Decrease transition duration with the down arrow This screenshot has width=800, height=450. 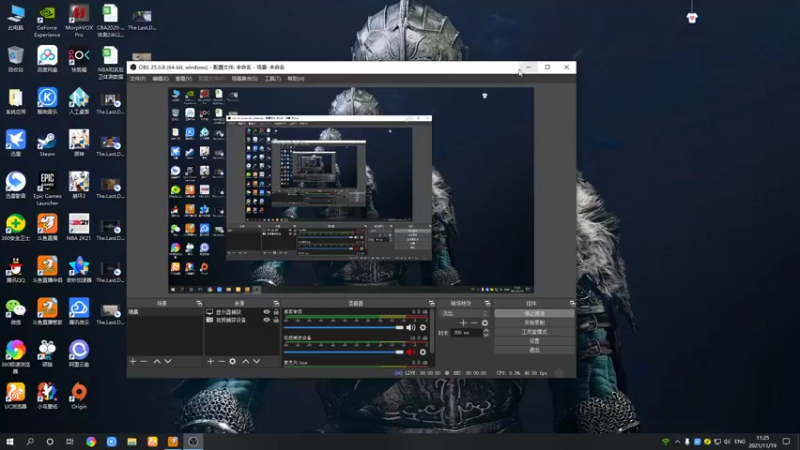pos(486,335)
